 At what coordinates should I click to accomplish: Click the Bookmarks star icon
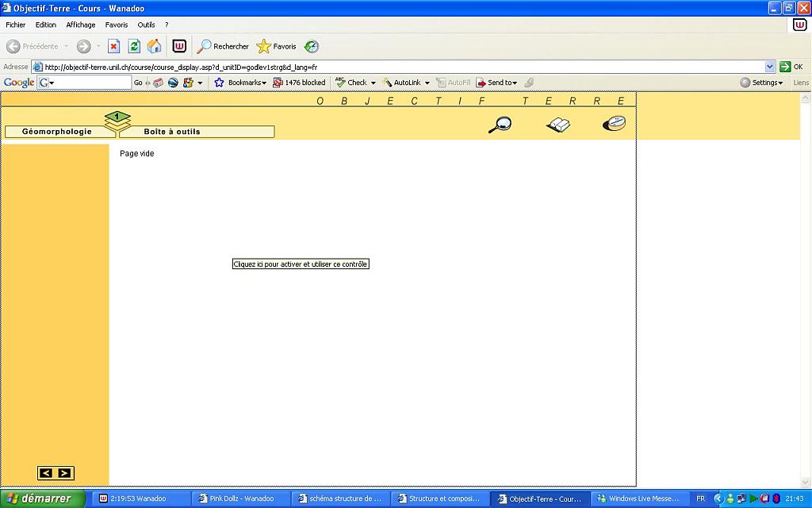pos(219,83)
